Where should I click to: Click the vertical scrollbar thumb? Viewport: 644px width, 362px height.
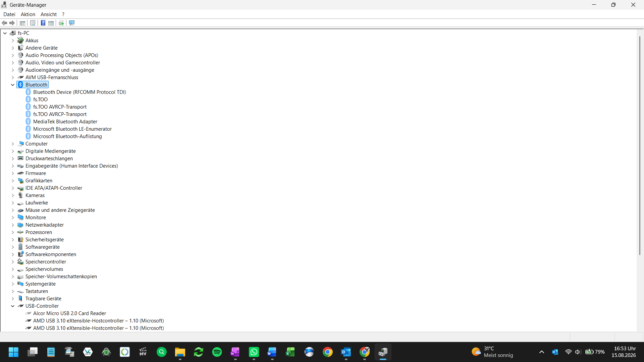(x=640, y=145)
